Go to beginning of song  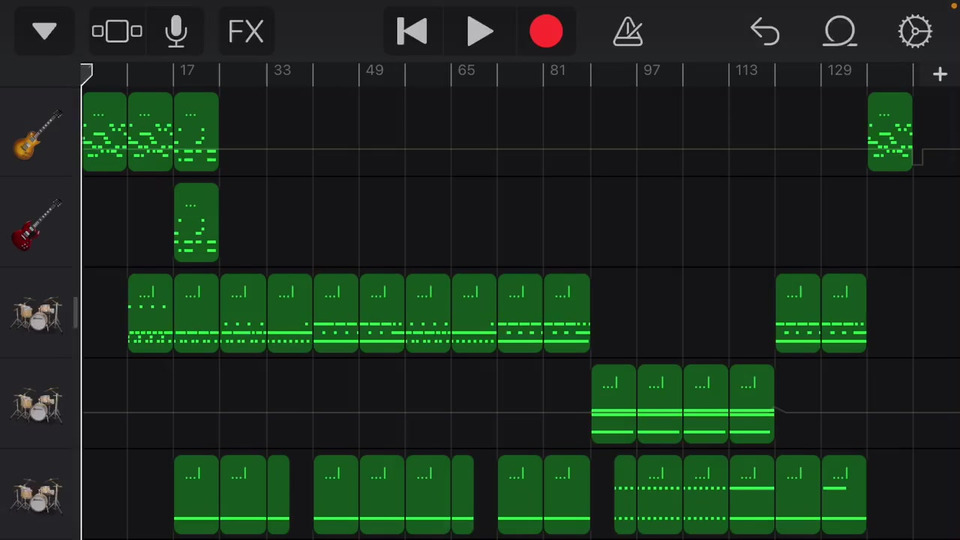point(411,31)
